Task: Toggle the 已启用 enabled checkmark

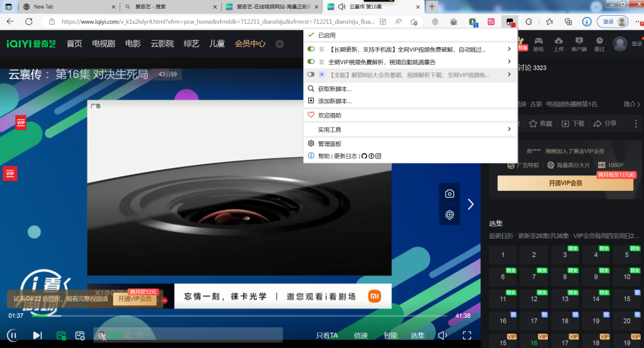Action: pos(311,35)
